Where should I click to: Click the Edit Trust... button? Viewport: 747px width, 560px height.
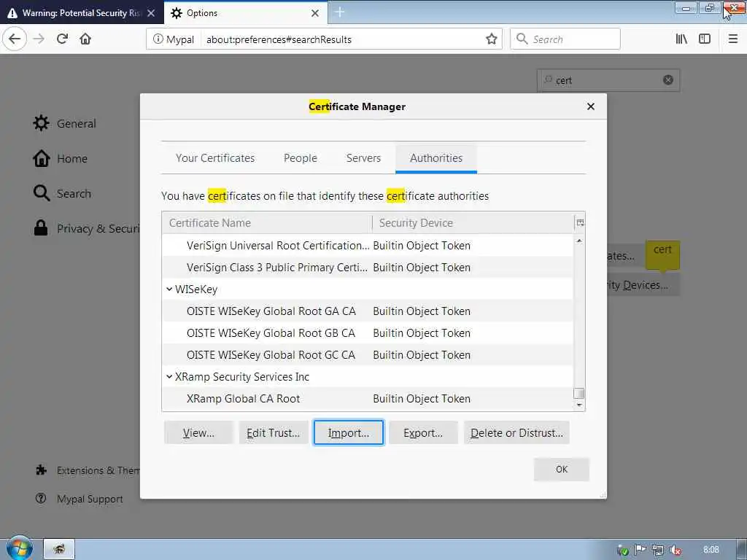[273, 433]
